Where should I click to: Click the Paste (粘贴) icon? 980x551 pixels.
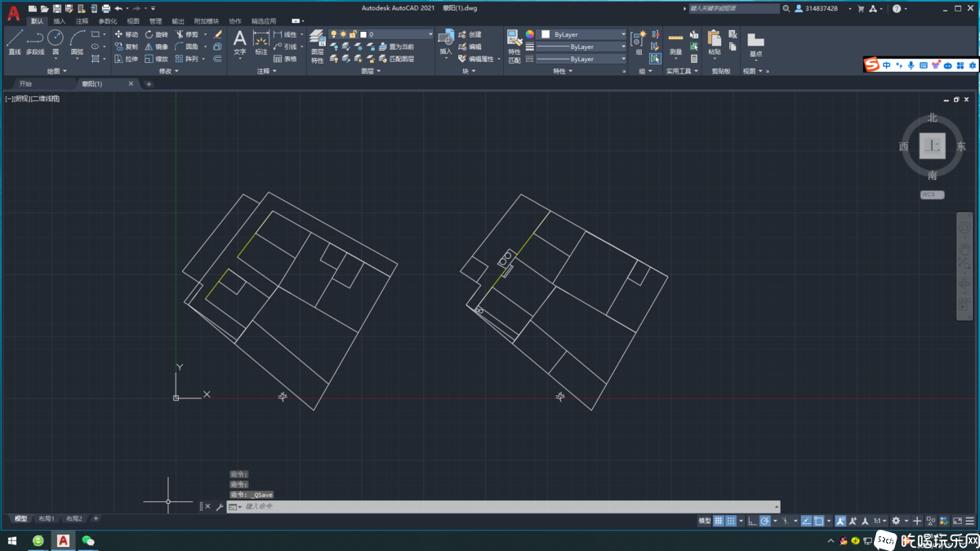point(715,42)
